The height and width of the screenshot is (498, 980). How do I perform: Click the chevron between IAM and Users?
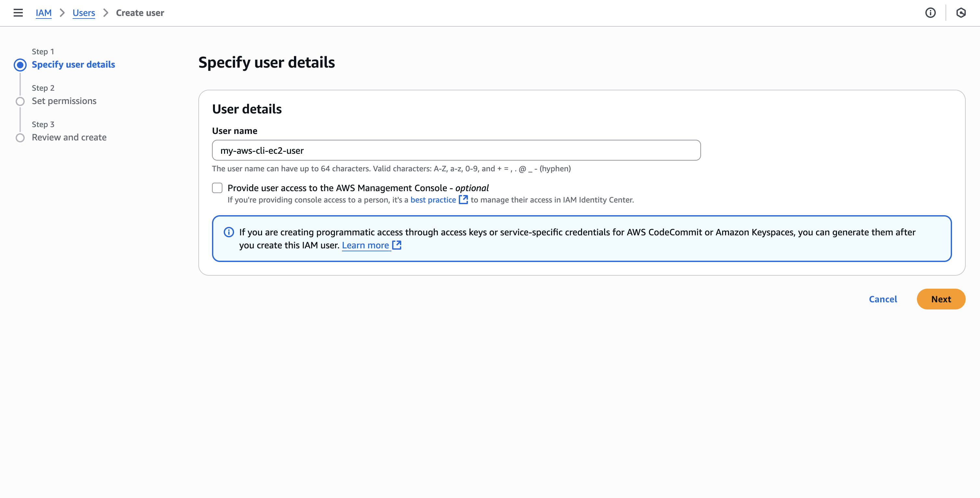tap(62, 13)
